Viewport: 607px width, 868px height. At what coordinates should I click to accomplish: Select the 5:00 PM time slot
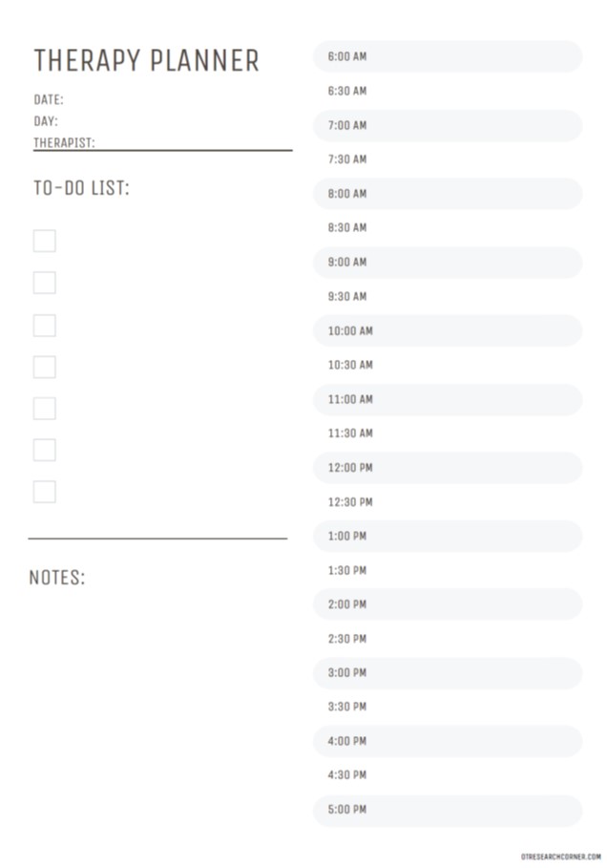[447, 810]
